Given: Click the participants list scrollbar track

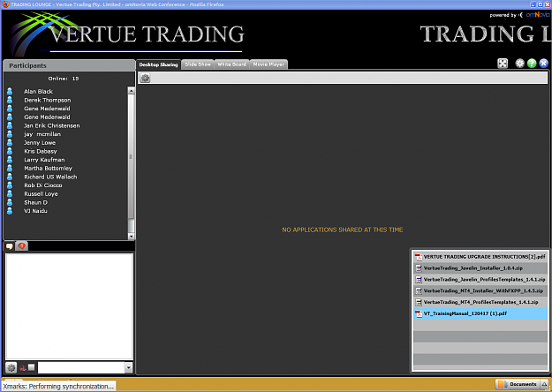Looking at the screenshot, I should 131,163.
